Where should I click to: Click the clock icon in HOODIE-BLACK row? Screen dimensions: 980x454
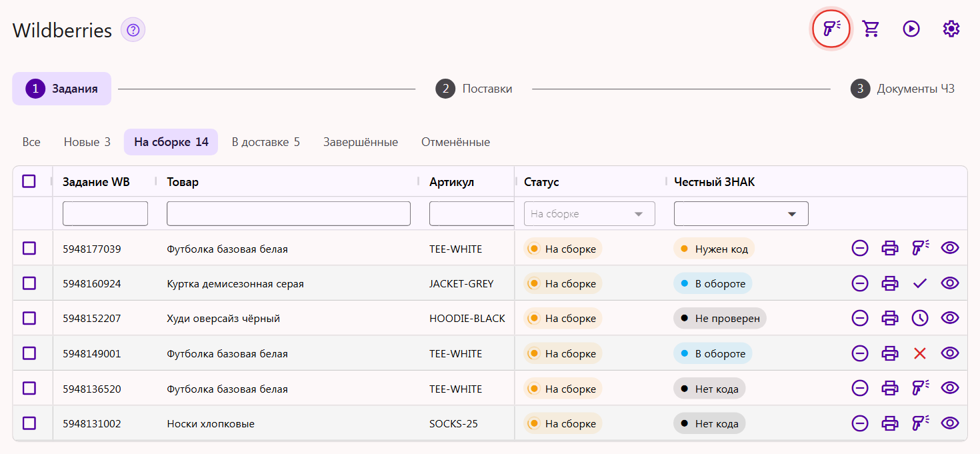pos(920,318)
